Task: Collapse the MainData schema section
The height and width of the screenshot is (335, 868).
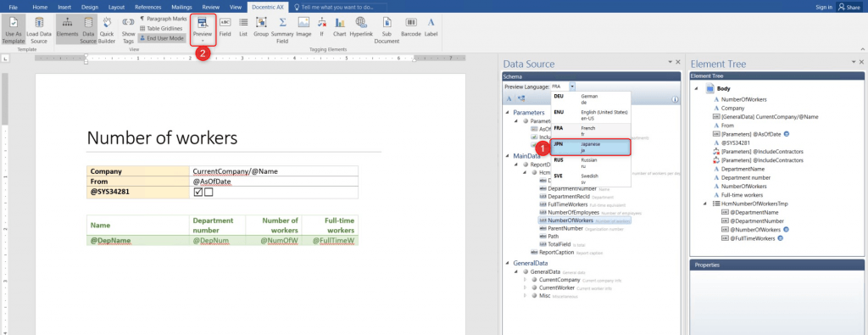Action: 508,156
